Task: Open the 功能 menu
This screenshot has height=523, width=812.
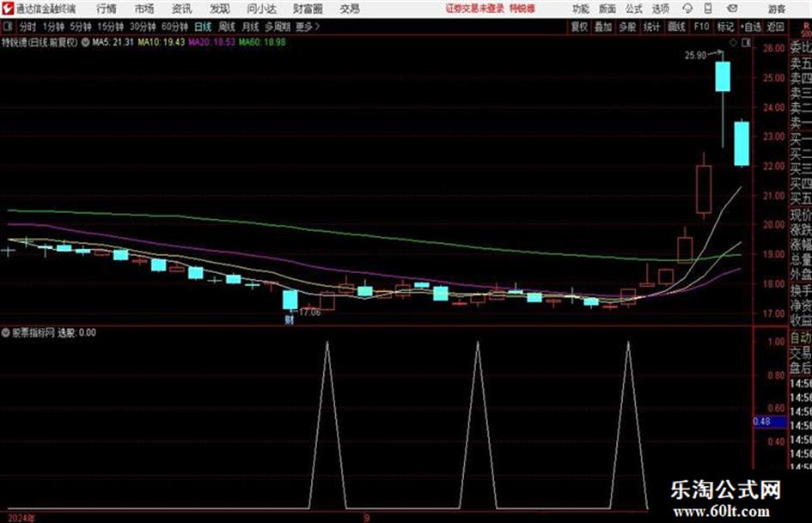Action: point(581,9)
